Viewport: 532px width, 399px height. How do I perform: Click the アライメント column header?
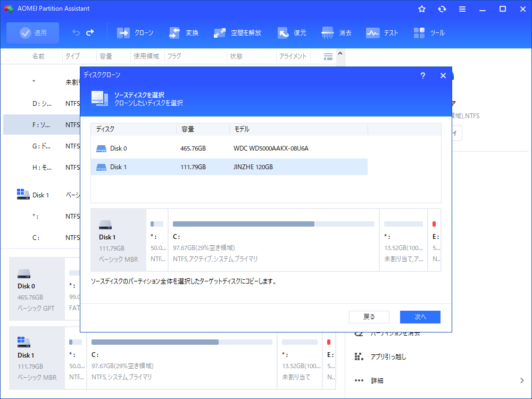tap(293, 56)
